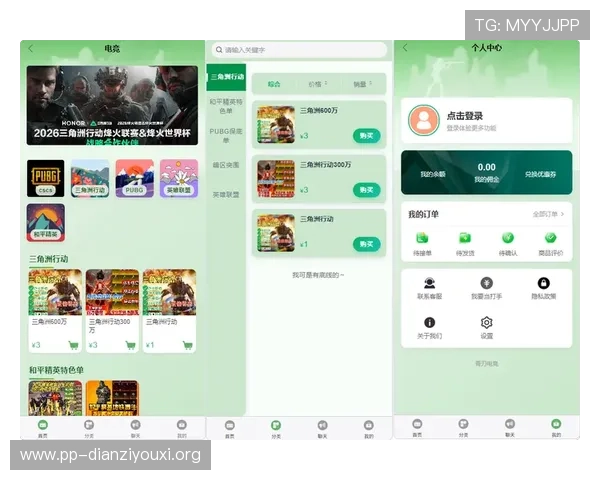Open 关于我们 info icon

click(x=429, y=323)
